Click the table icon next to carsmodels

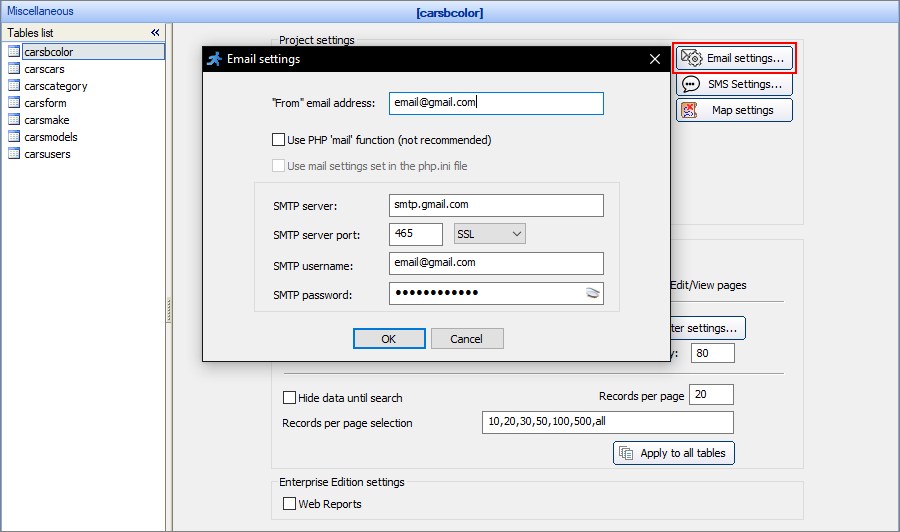point(14,137)
